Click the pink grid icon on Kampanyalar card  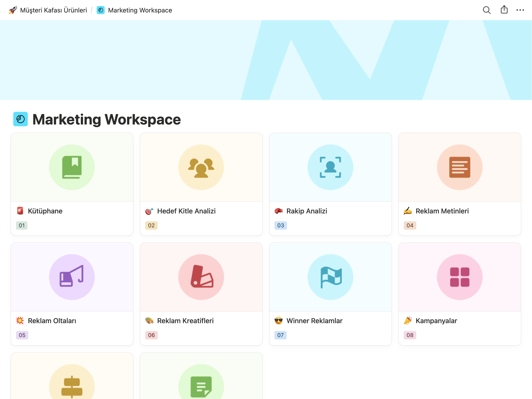[460, 277]
